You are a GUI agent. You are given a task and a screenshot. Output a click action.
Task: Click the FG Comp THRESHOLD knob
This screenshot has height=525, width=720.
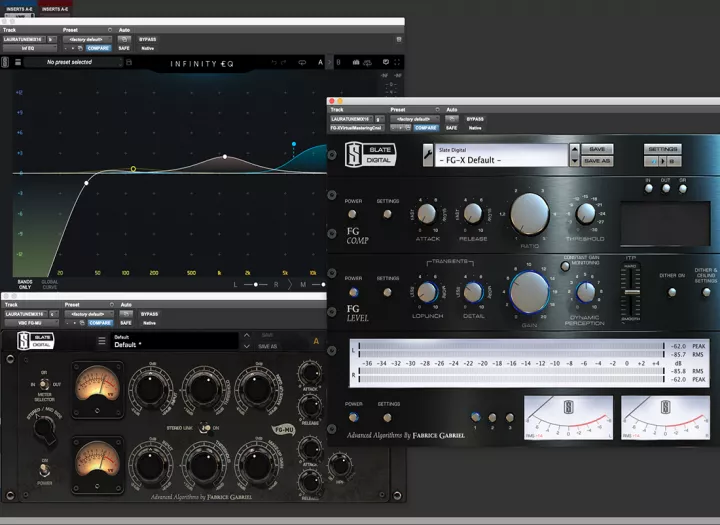point(585,214)
